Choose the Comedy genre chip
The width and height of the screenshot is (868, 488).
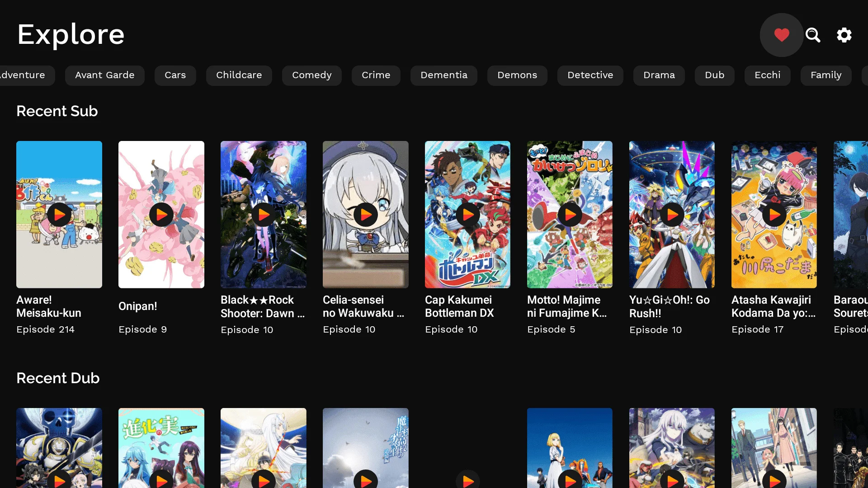(311, 75)
